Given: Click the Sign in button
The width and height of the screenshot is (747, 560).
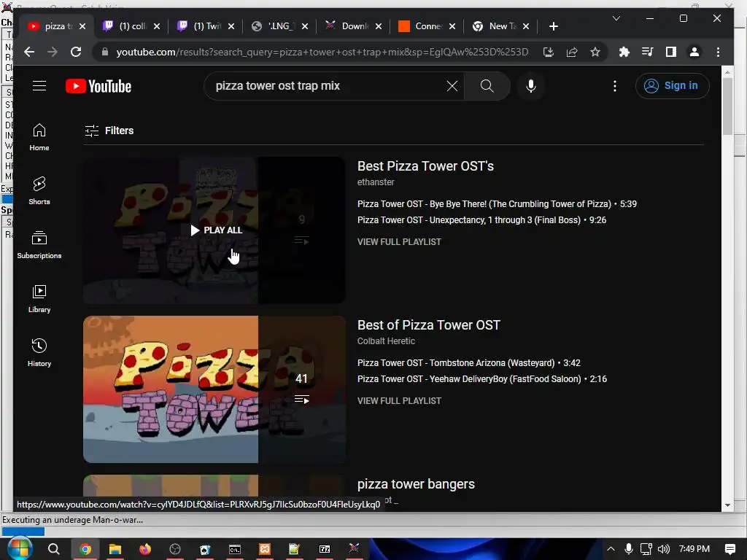Looking at the screenshot, I should click(672, 86).
